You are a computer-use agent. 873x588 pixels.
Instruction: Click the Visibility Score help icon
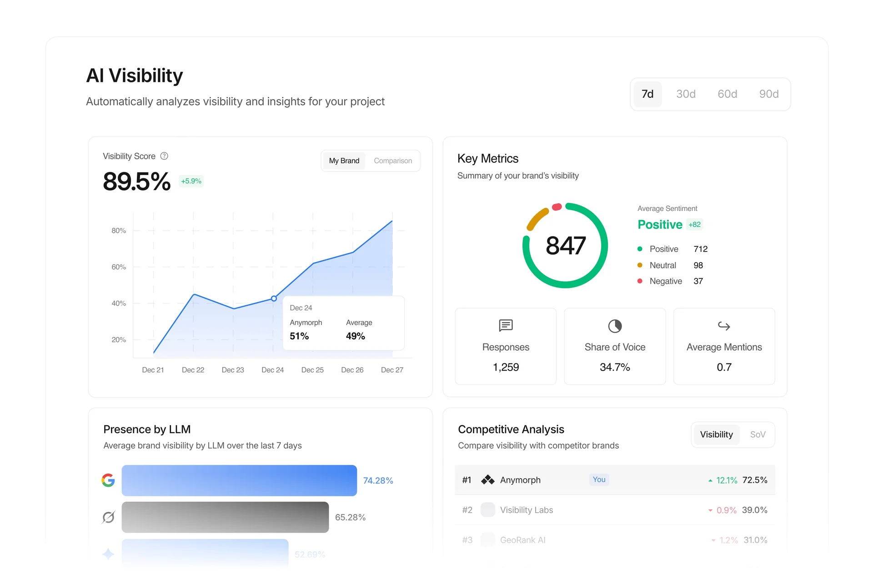(x=164, y=156)
